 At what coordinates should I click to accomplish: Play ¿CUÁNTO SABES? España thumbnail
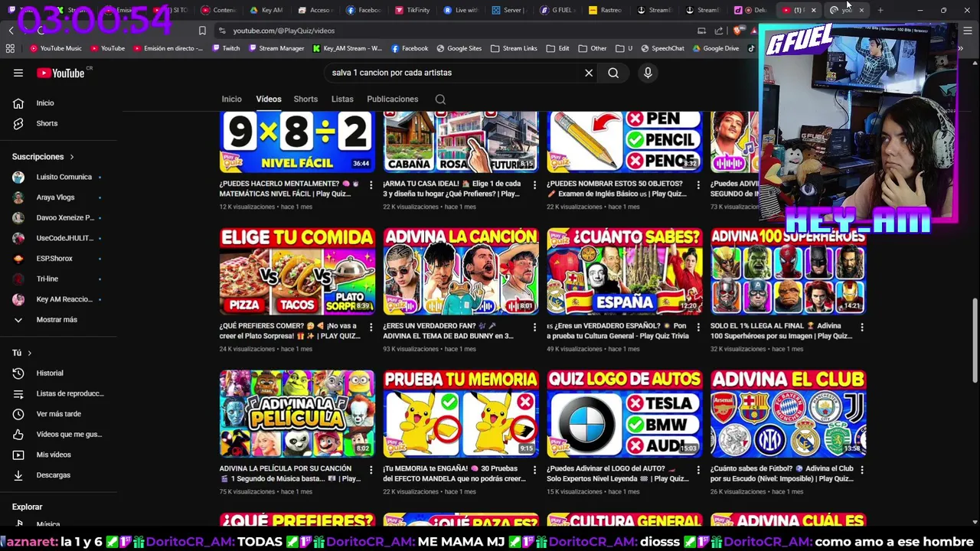[625, 272]
